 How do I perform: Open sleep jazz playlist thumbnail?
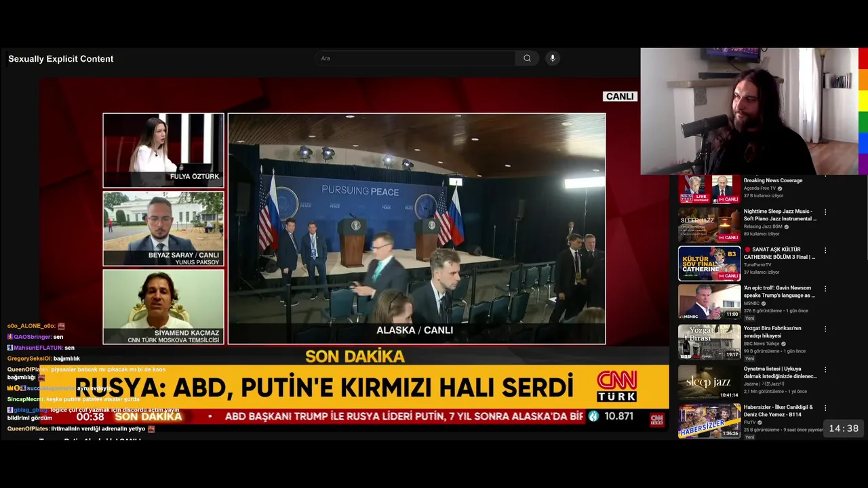[709, 382]
